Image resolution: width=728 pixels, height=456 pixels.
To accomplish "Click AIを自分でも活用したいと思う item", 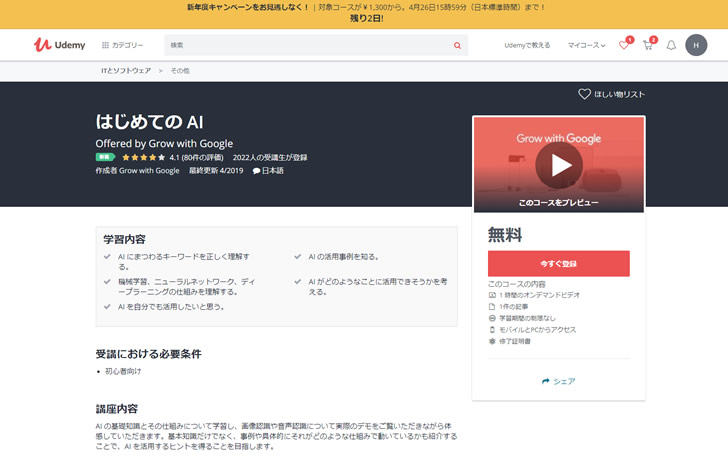I will [x=164, y=306].
